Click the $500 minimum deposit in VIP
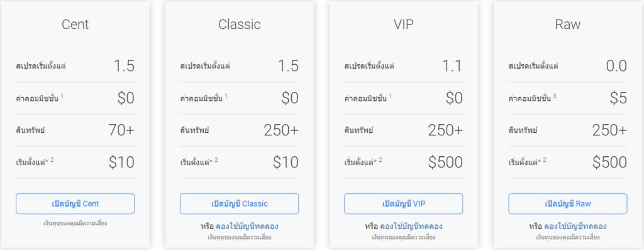The image size is (644, 250). click(x=445, y=162)
